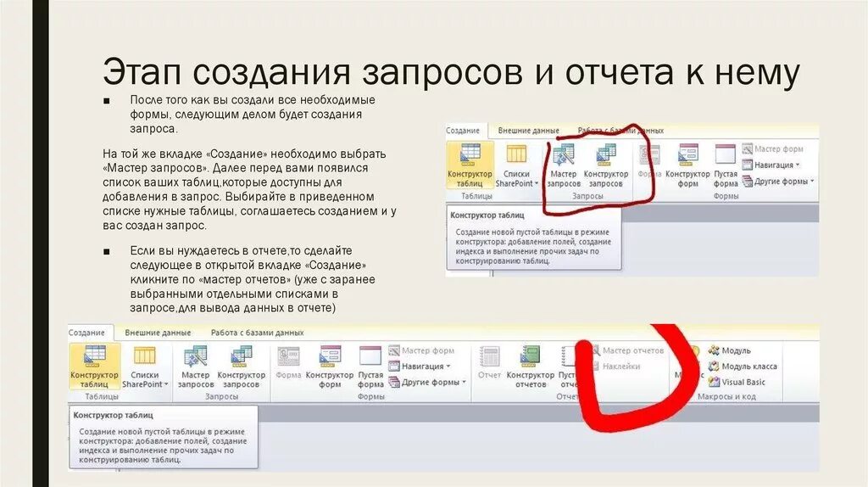Screen dimensions: 868x487
Task: Click bullet text starting 'Если вы нуждаетесь в отчете'
Action: click(253, 279)
